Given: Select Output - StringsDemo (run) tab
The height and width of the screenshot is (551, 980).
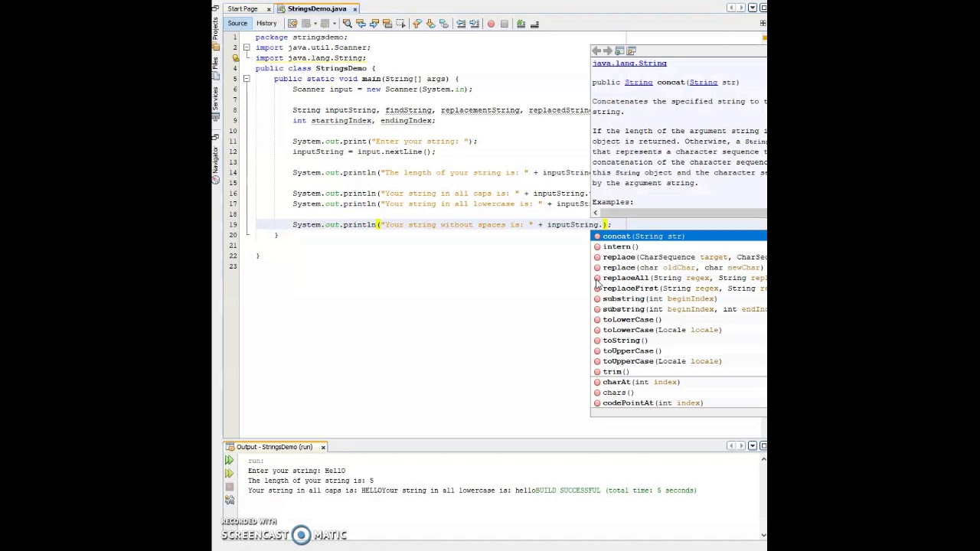Looking at the screenshot, I should (274, 447).
